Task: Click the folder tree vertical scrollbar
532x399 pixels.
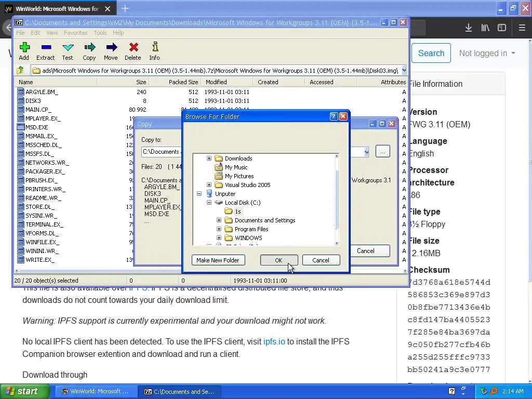Action: (x=337, y=199)
